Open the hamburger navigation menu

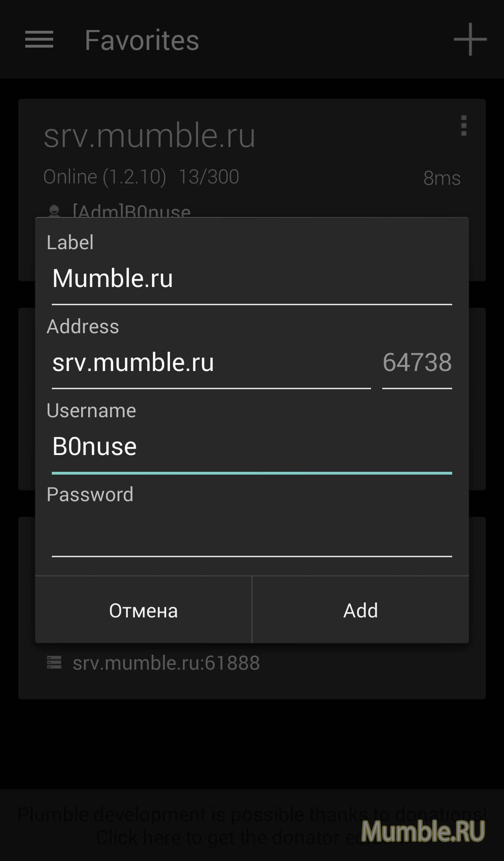coord(39,39)
